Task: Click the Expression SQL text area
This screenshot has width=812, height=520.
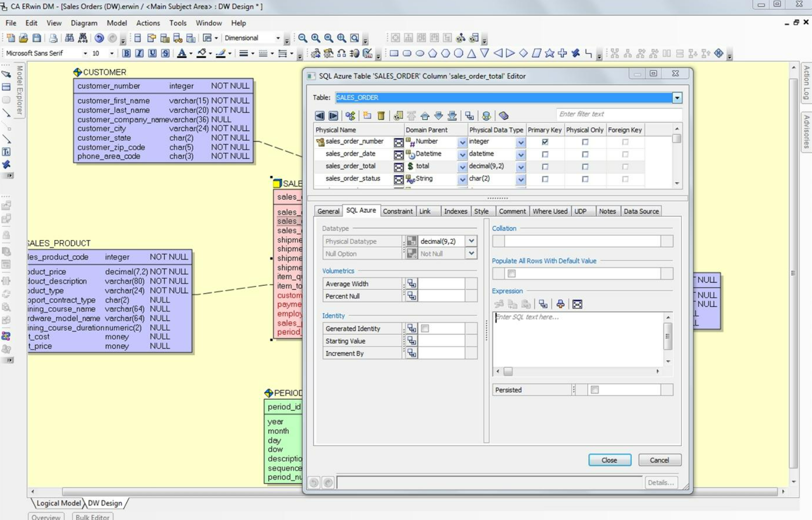Action: (x=578, y=339)
